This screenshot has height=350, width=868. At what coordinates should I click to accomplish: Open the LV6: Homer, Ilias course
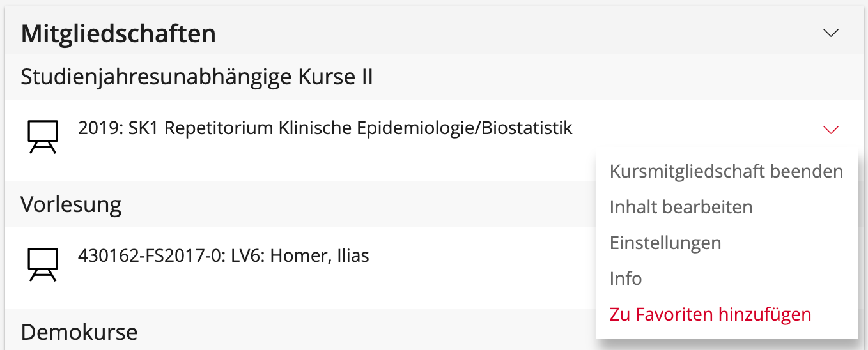(x=224, y=256)
